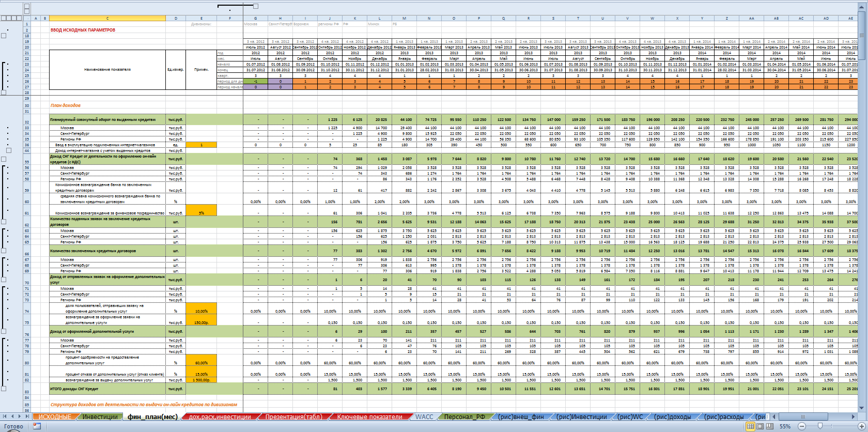Expand the collapsed rows group at row 44
The height and width of the screenshot is (432, 868).
pyautogui.click(x=8, y=150)
